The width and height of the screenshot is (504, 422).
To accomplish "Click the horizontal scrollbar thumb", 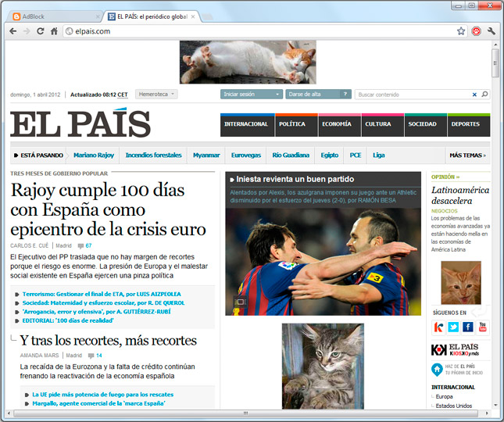I will [246, 413].
